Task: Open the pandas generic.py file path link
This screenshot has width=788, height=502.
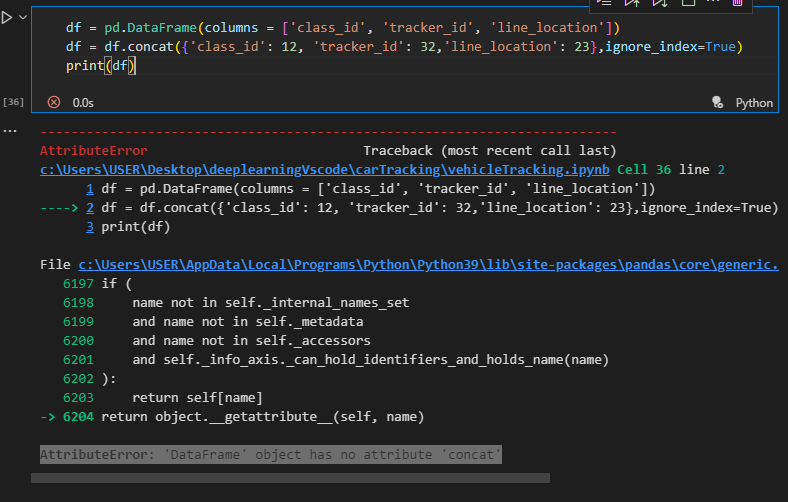Action: coord(428,265)
